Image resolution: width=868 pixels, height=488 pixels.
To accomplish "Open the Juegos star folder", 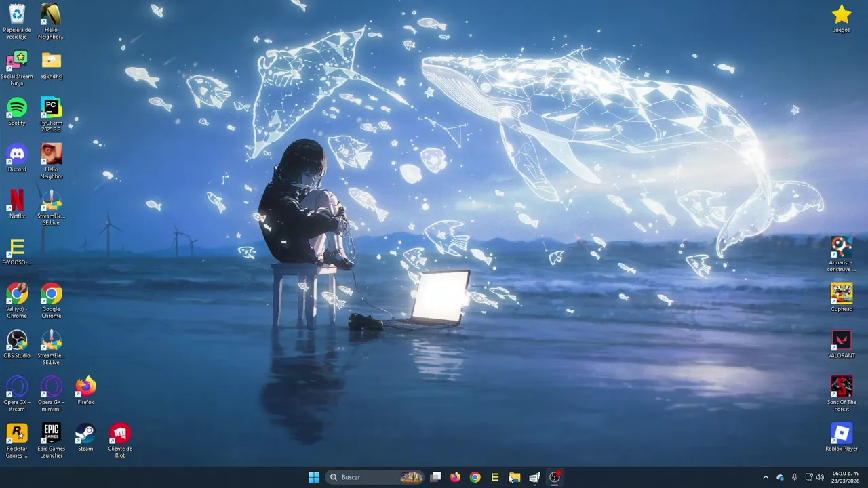I will tap(842, 18).
